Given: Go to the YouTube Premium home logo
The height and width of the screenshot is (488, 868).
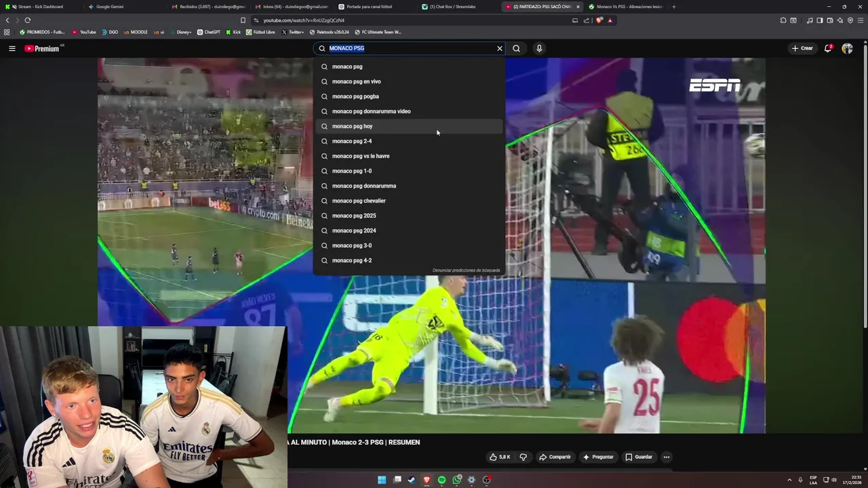Looking at the screenshot, I should coord(43,48).
